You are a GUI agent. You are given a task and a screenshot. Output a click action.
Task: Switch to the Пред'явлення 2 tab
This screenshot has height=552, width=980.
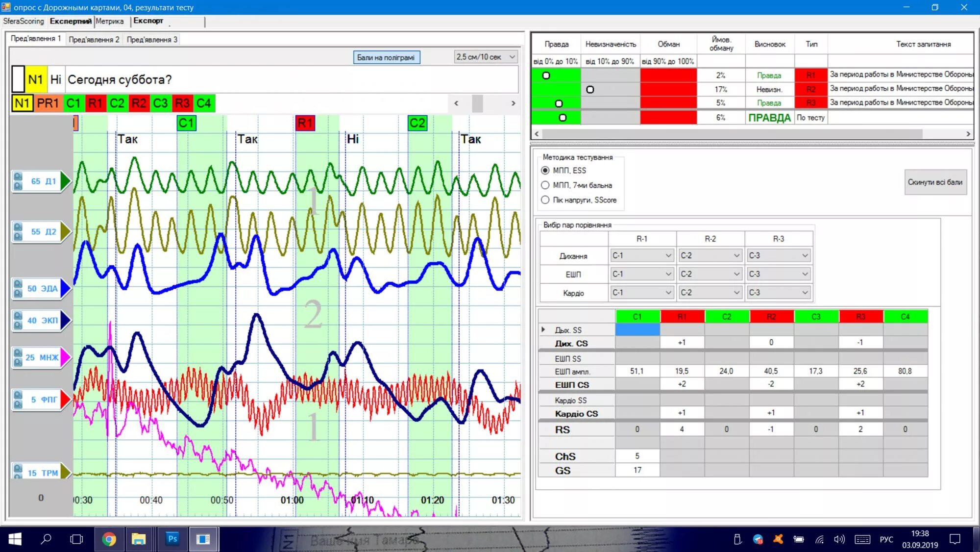click(x=94, y=40)
